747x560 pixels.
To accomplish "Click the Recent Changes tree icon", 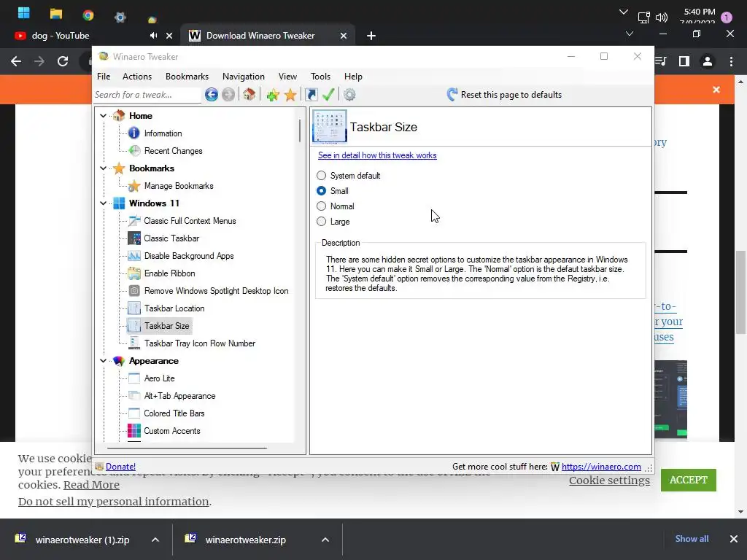I will coord(134,151).
